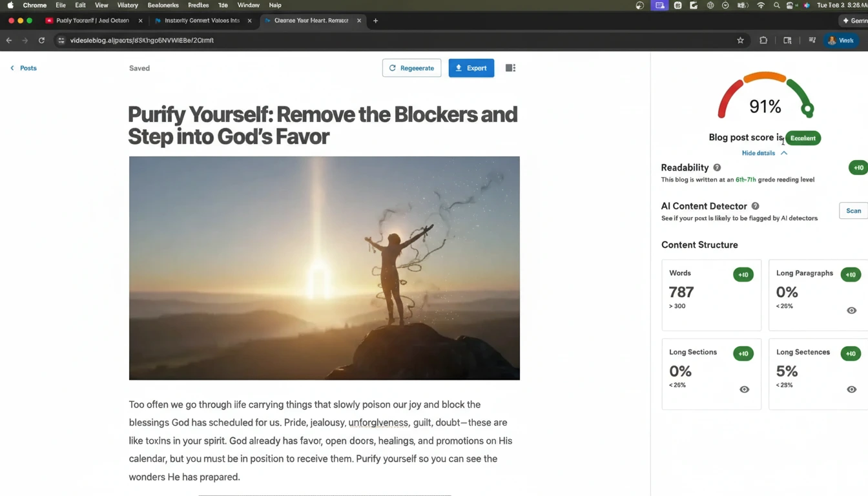868x496 pixels.
Task: Click the green badge in the Words card
Action: click(x=743, y=274)
